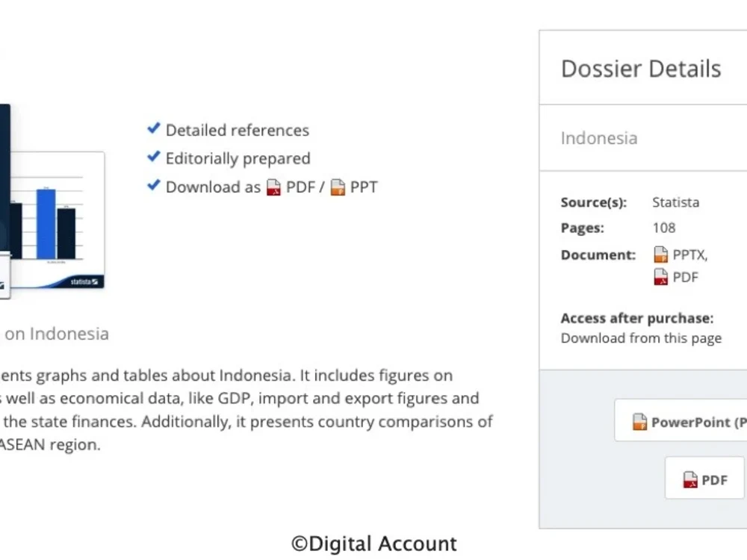Viewport: 747px width, 560px height.
Task: Select the Indonesia title in details panel
Action: (x=599, y=138)
